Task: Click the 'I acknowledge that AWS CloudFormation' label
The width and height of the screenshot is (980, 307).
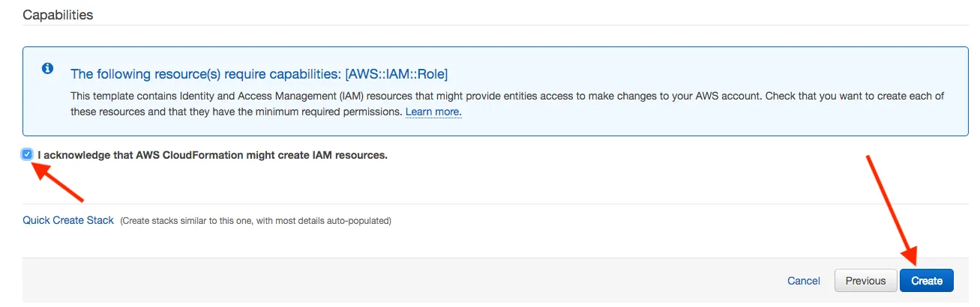Action: pos(212,155)
